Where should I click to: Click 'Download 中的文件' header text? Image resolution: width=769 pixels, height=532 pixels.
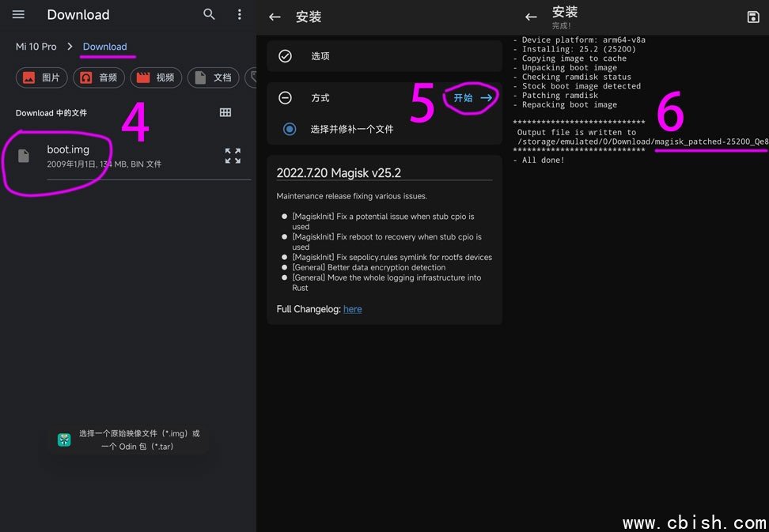pos(51,113)
